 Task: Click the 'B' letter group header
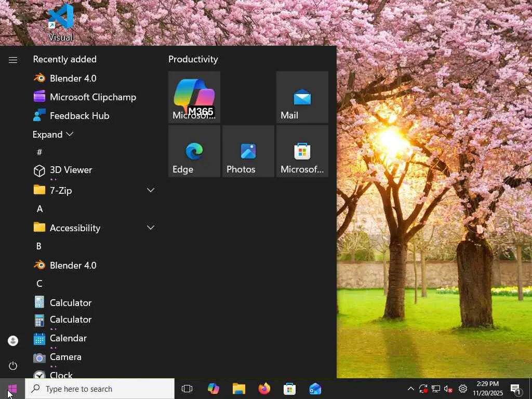[38, 246]
